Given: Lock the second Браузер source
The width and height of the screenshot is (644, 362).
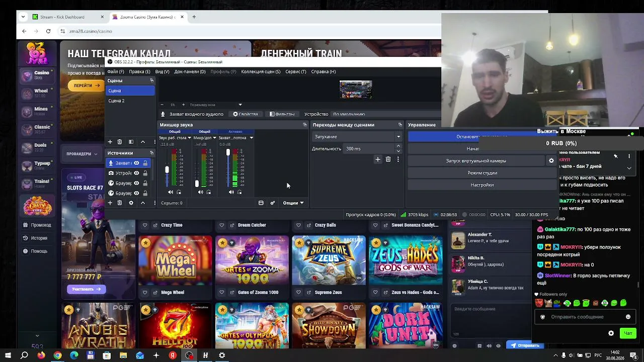Looking at the screenshot, I should tap(145, 193).
